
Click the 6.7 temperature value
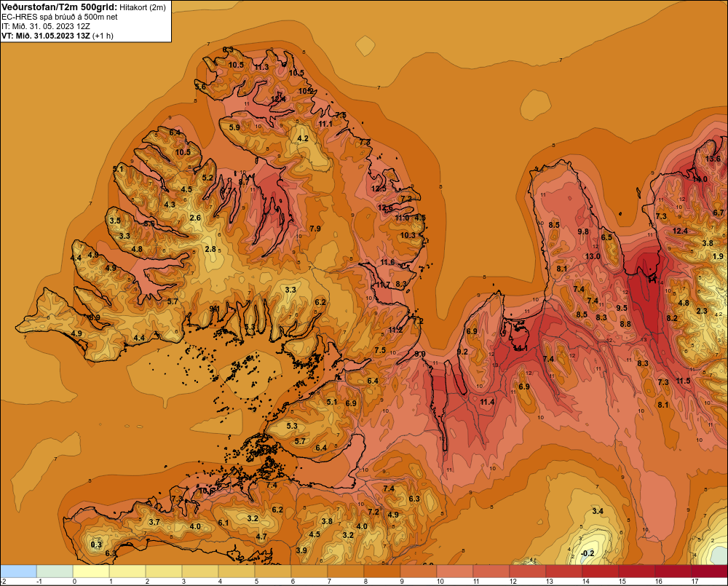coord(719,213)
